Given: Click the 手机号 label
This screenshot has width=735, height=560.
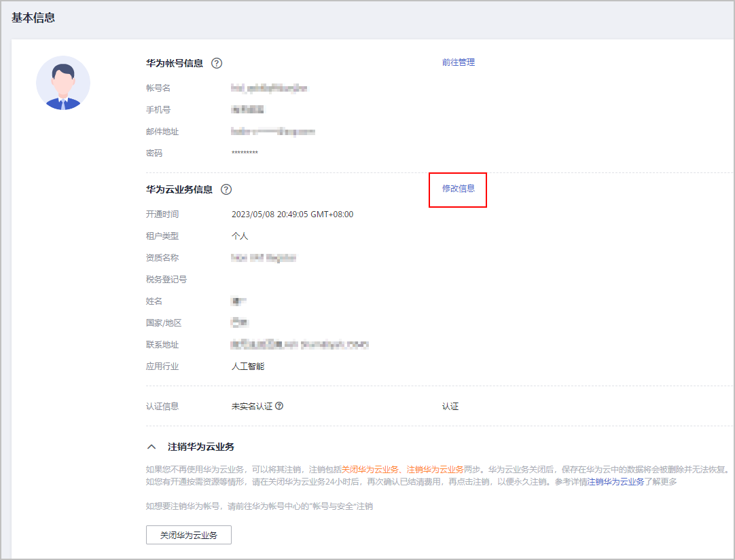Looking at the screenshot, I should [158, 109].
